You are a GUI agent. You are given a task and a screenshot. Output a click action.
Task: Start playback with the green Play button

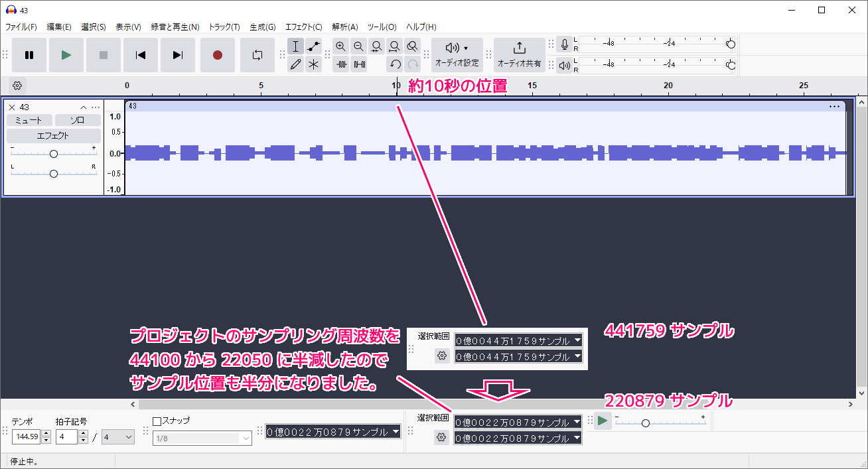pyautogui.click(x=66, y=55)
